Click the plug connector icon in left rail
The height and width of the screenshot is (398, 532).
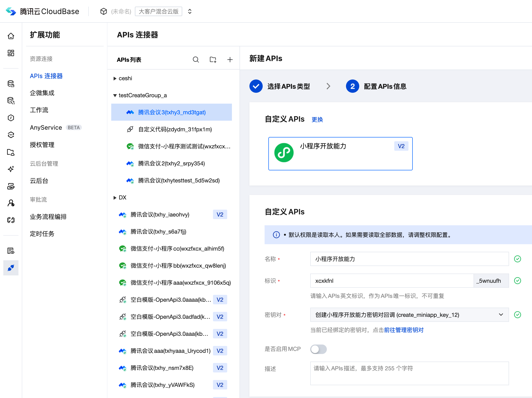(x=11, y=268)
